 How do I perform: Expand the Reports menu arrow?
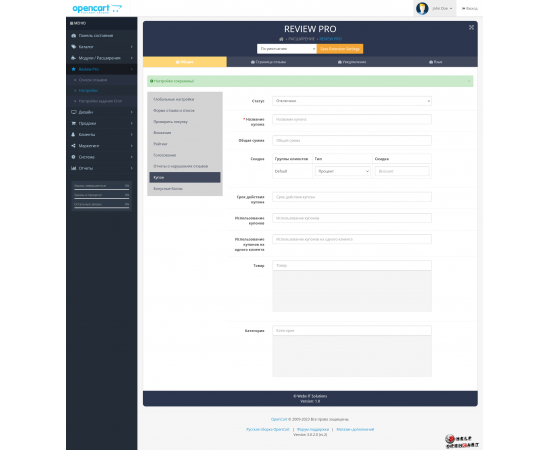tap(132, 168)
